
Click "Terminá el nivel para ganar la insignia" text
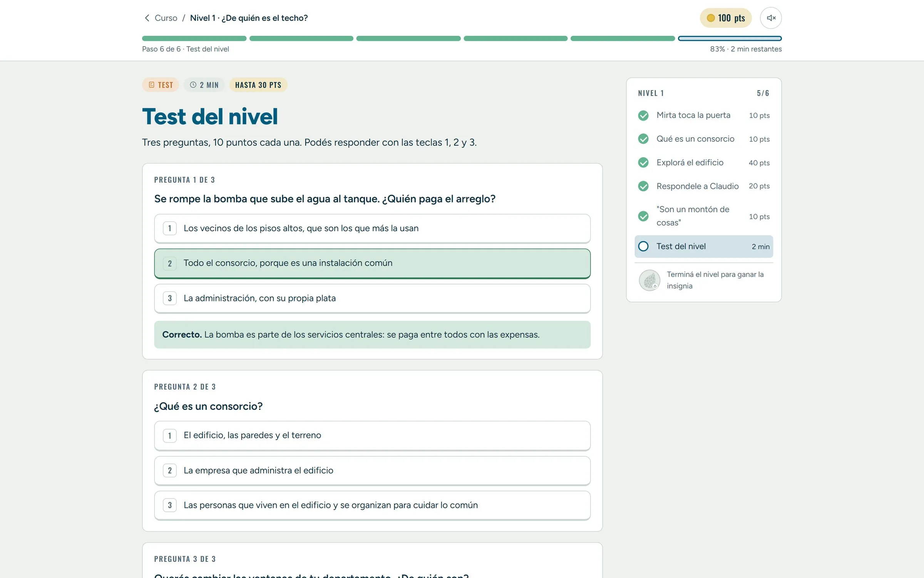715,280
